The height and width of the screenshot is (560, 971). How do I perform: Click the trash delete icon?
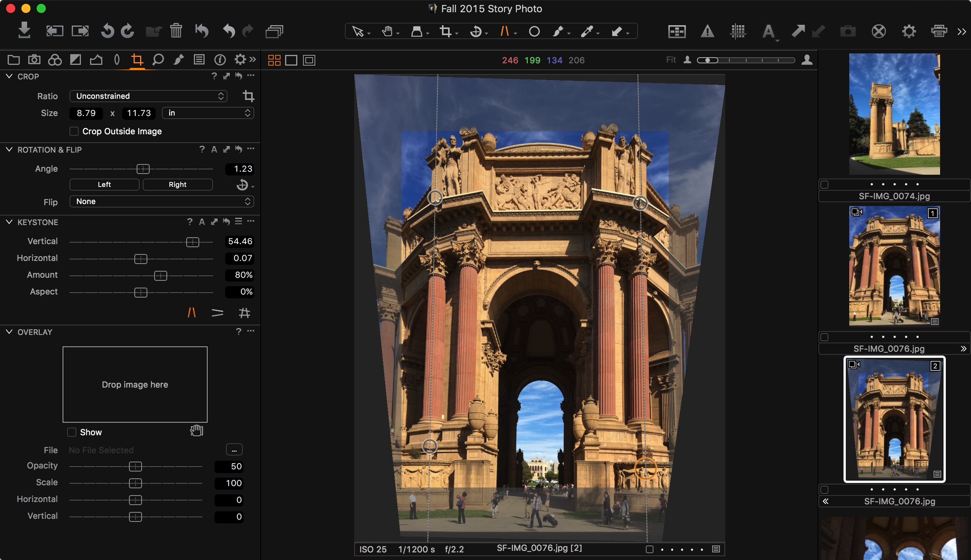pyautogui.click(x=176, y=31)
